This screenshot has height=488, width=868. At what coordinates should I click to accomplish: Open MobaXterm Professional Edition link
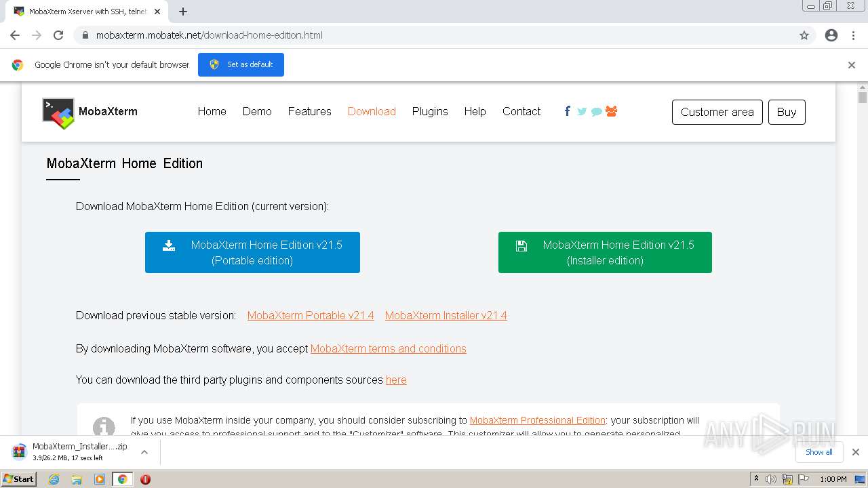(x=538, y=420)
